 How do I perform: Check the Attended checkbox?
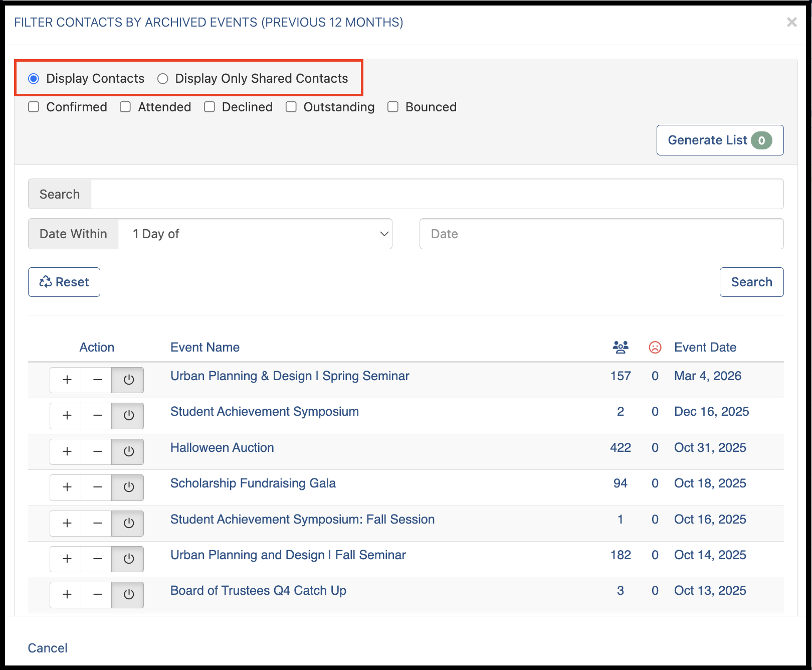pos(125,107)
